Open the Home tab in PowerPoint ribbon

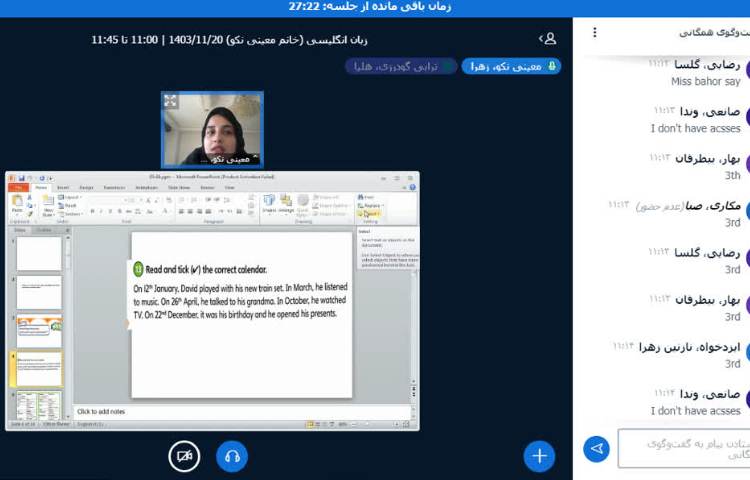40,187
